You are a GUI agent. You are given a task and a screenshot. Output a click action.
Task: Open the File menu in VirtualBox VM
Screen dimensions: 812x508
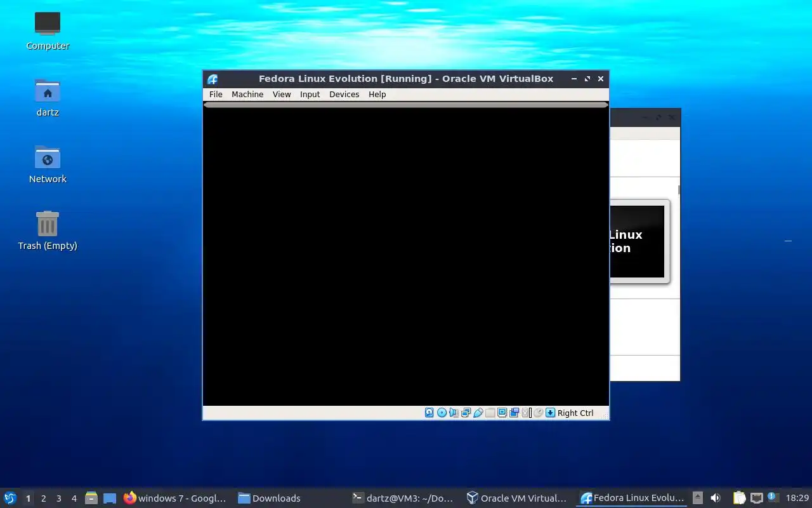(x=216, y=94)
